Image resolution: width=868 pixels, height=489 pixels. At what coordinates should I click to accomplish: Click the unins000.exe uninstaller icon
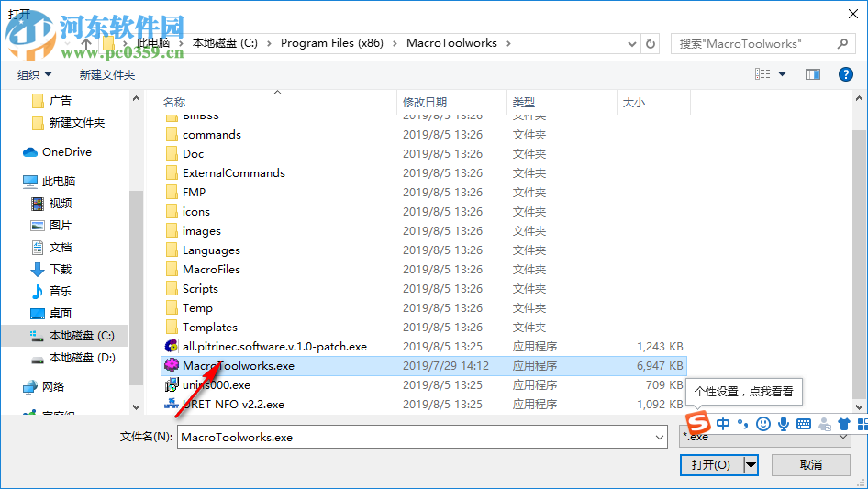(x=172, y=385)
